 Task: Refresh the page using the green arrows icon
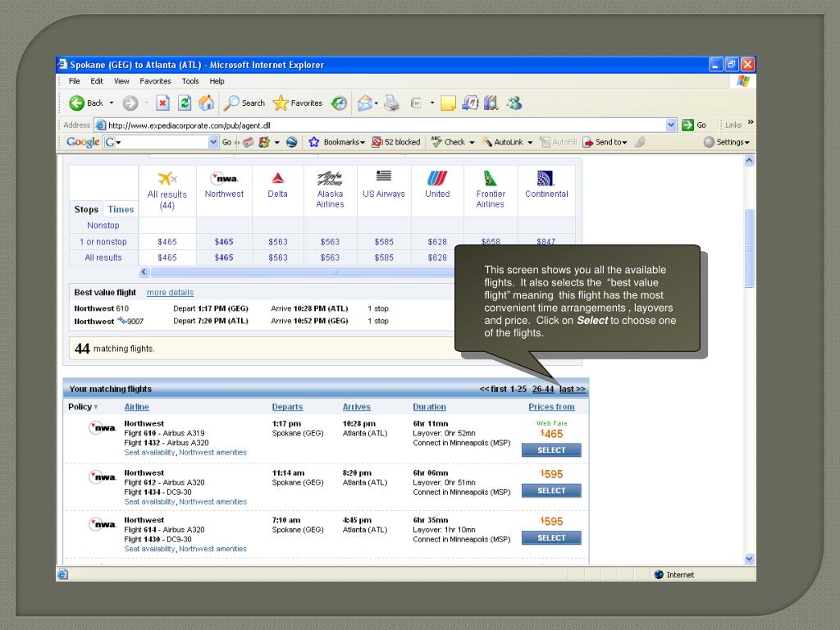185,103
